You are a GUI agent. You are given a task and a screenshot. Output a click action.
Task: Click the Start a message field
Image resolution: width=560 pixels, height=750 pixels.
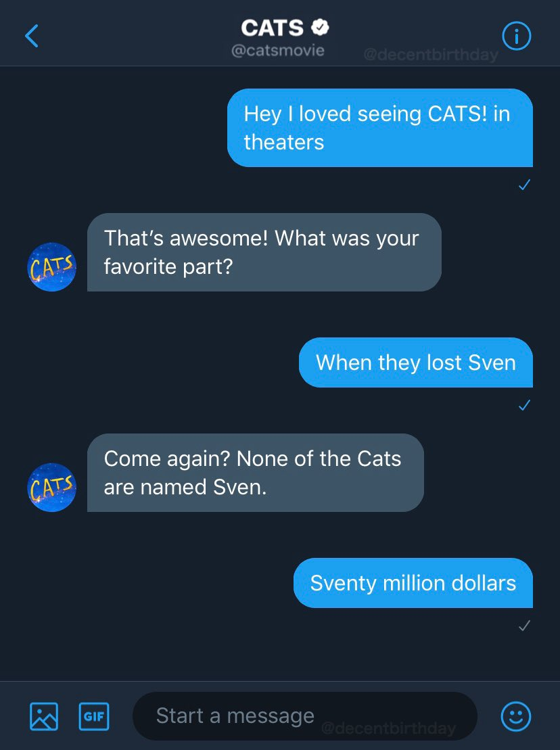click(x=304, y=716)
